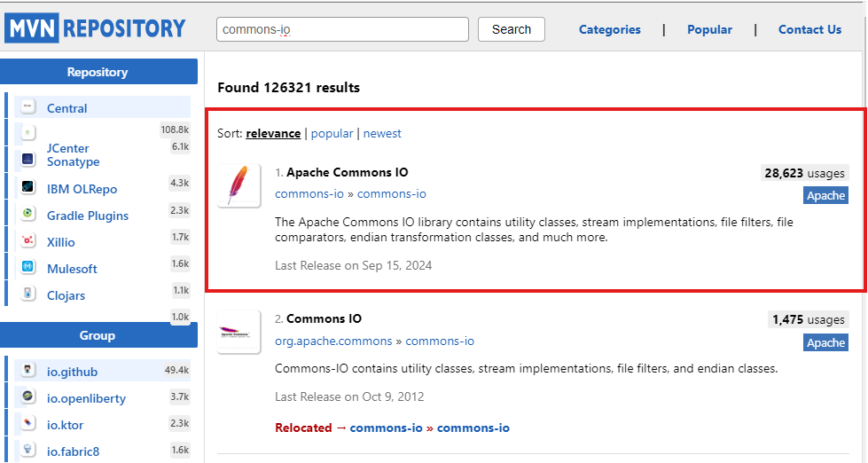Click Apache license tag under 28,623 usages
The height and width of the screenshot is (463, 868).
pos(825,195)
